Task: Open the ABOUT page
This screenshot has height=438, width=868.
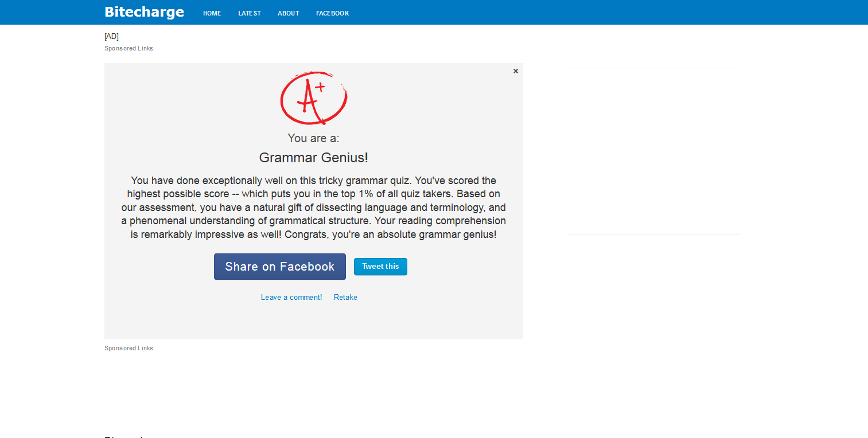Action: click(288, 13)
